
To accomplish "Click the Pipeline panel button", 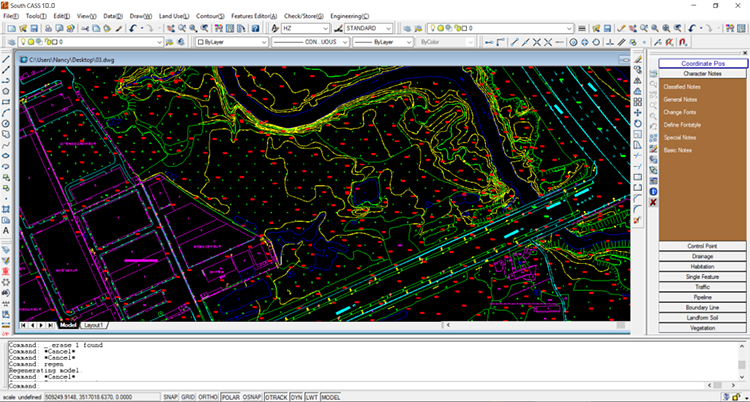I will (702, 297).
